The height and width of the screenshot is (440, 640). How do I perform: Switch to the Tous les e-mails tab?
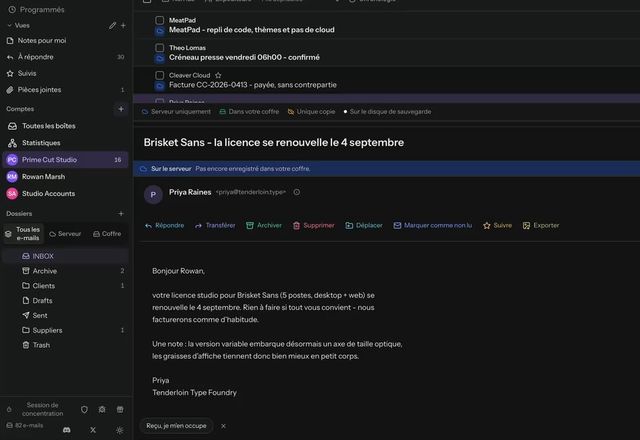24,233
